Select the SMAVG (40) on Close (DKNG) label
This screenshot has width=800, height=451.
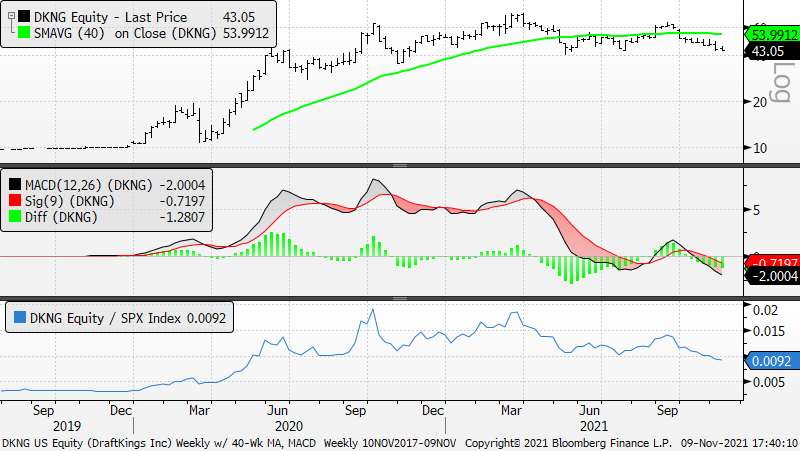[x=125, y=33]
